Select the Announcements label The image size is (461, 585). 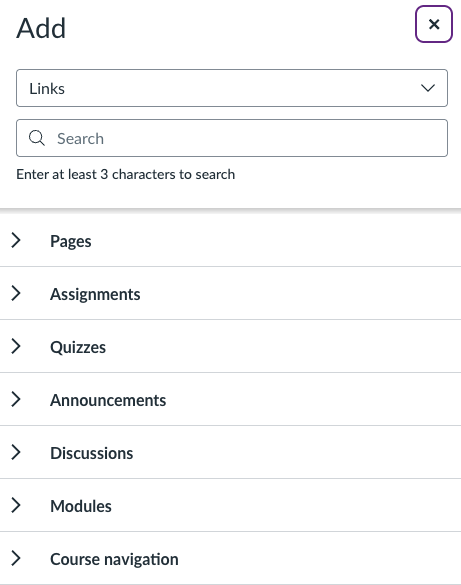(108, 400)
